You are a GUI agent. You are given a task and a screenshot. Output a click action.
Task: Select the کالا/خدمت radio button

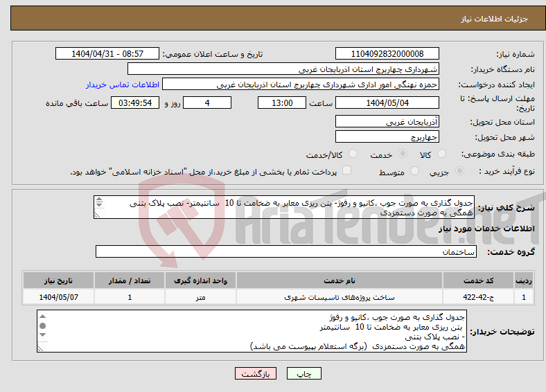(x=353, y=154)
